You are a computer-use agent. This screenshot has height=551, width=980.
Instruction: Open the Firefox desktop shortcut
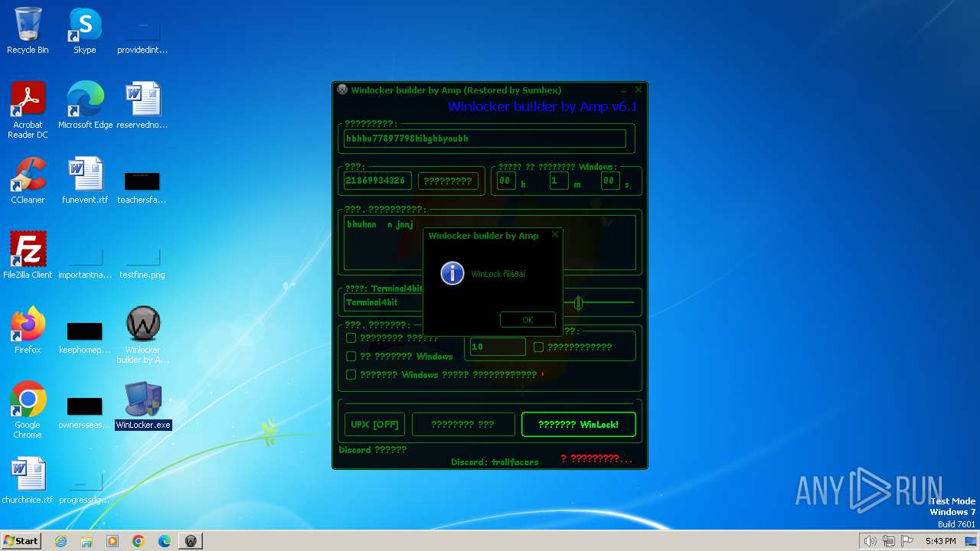[28, 331]
